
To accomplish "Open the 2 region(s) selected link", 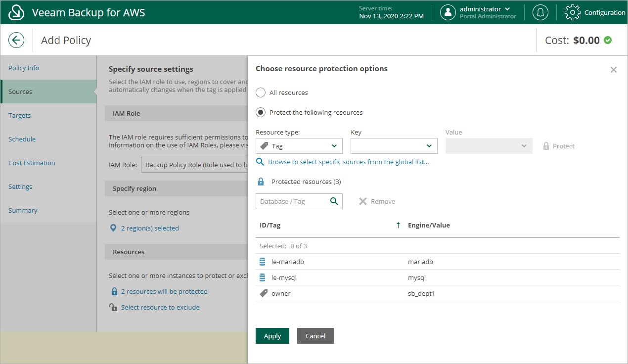I will click(150, 228).
